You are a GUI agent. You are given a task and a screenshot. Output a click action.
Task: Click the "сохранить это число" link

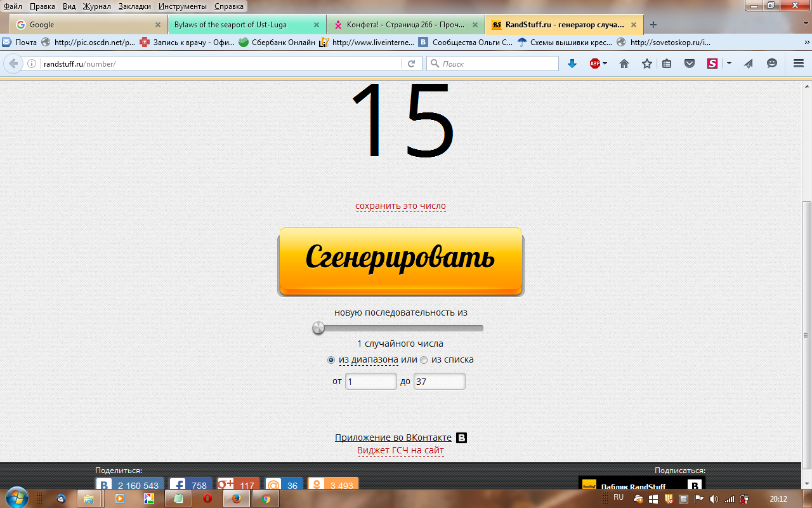click(x=400, y=206)
